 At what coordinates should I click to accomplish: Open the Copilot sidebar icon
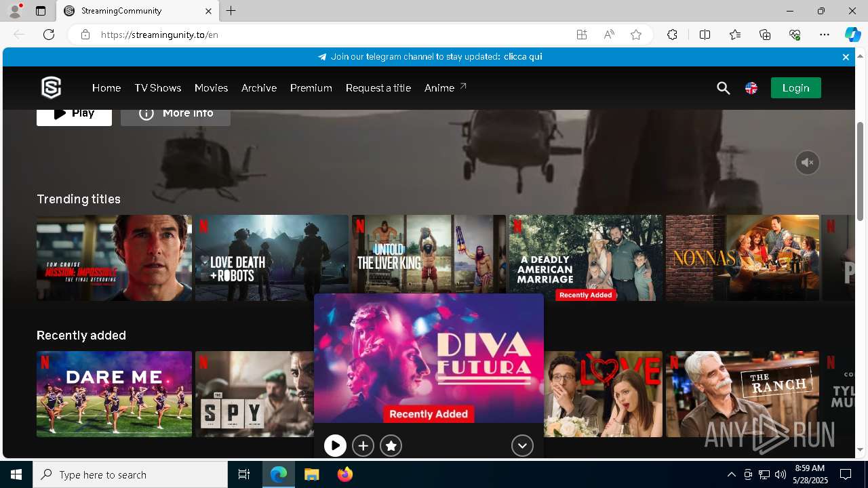click(852, 35)
